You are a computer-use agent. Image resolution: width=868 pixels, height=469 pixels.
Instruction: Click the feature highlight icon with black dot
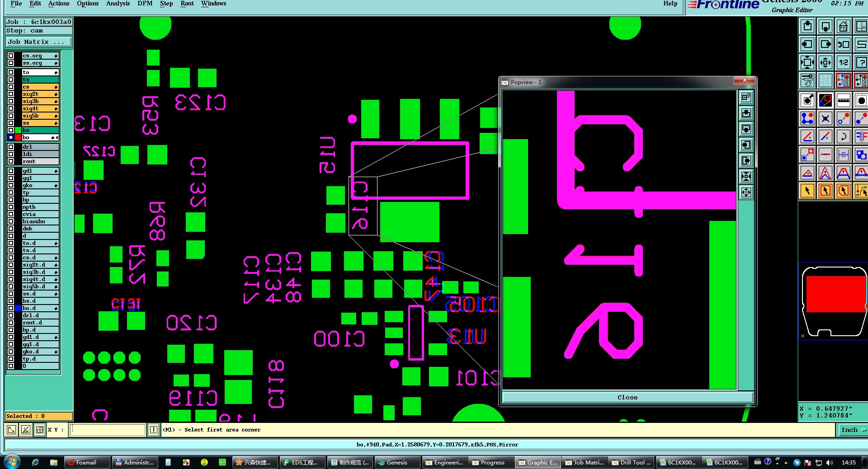point(807,100)
